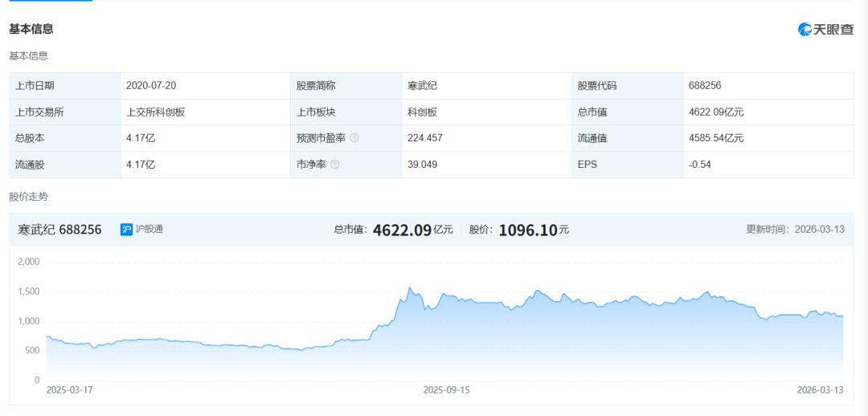This screenshot has height=416, width=868.
Task: Click the 500 y-axis label
Action: (32, 351)
